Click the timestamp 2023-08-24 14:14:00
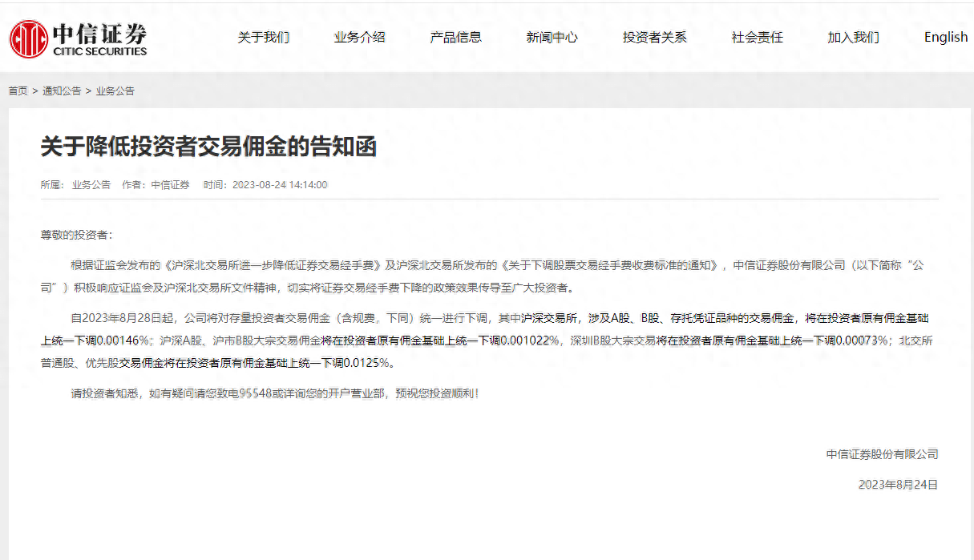 pos(280,185)
